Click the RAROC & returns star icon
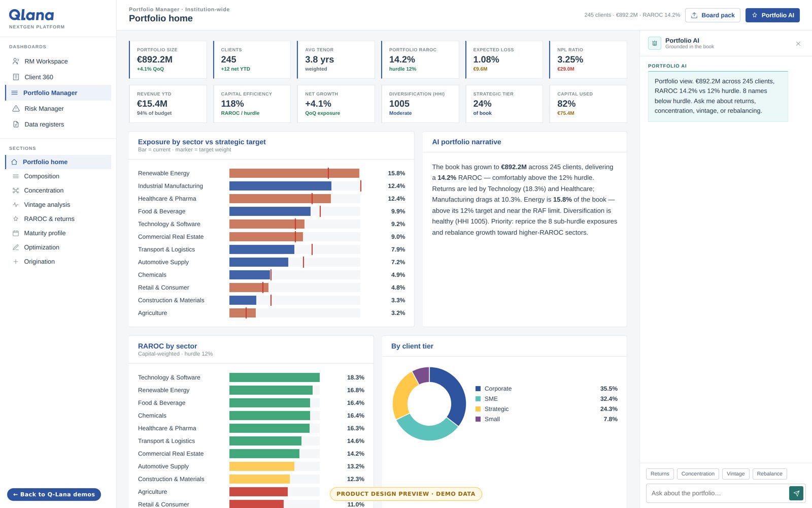The height and width of the screenshot is (508, 812). pos(16,219)
